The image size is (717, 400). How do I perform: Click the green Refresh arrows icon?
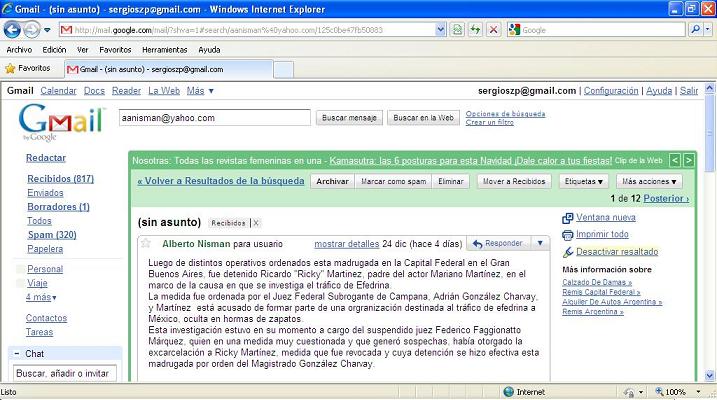pos(476,30)
